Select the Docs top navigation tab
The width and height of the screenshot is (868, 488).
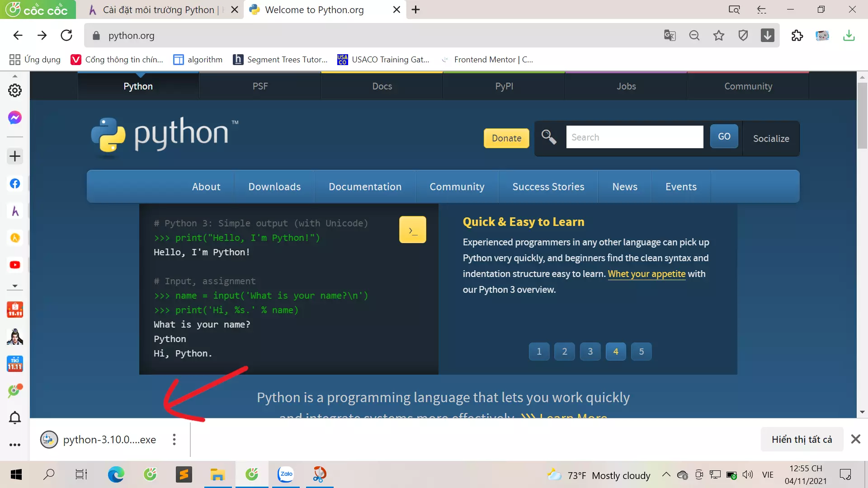tap(382, 86)
